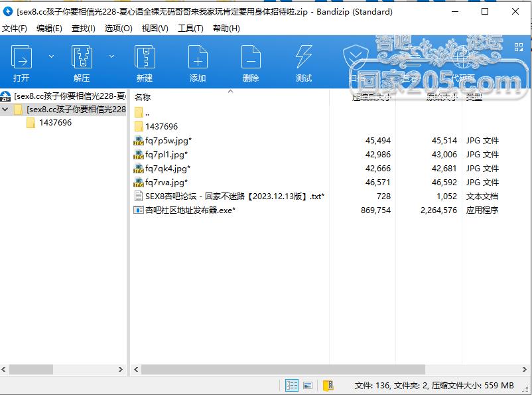Image resolution: width=532 pixels, height=395 pixels.
Task: Click the status bar file count text
Action: [434, 385]
